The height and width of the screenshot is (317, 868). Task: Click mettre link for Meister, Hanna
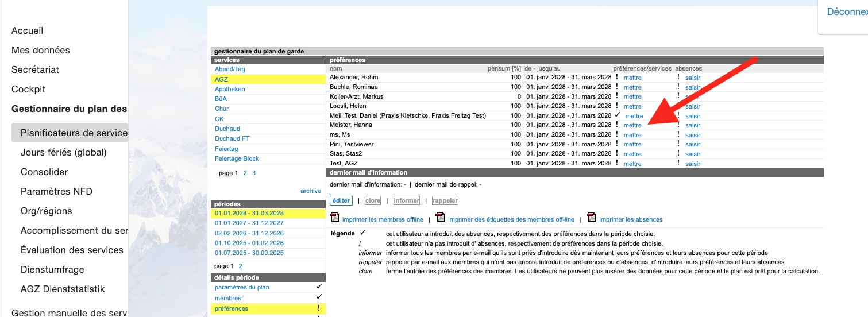coord(632,125)
